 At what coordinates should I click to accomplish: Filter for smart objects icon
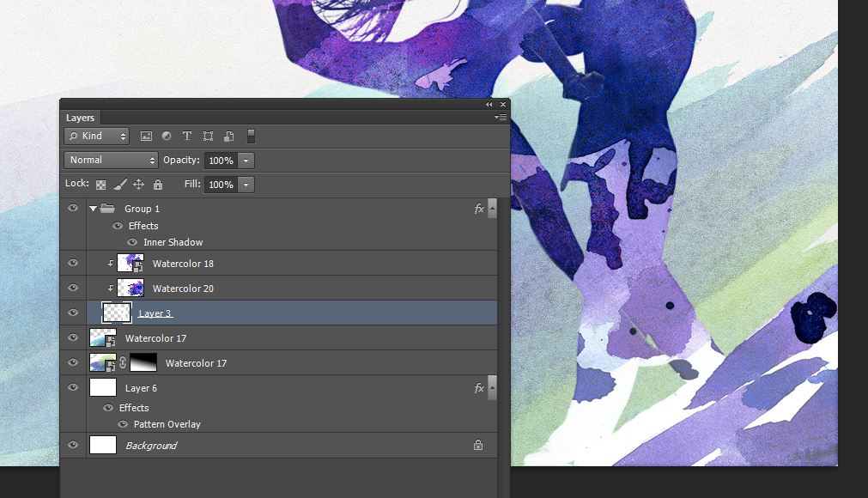pos(228,136)
